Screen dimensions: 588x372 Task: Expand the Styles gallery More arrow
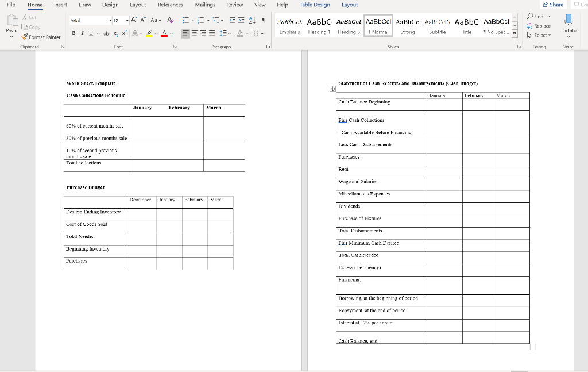(x=514, y=34)
